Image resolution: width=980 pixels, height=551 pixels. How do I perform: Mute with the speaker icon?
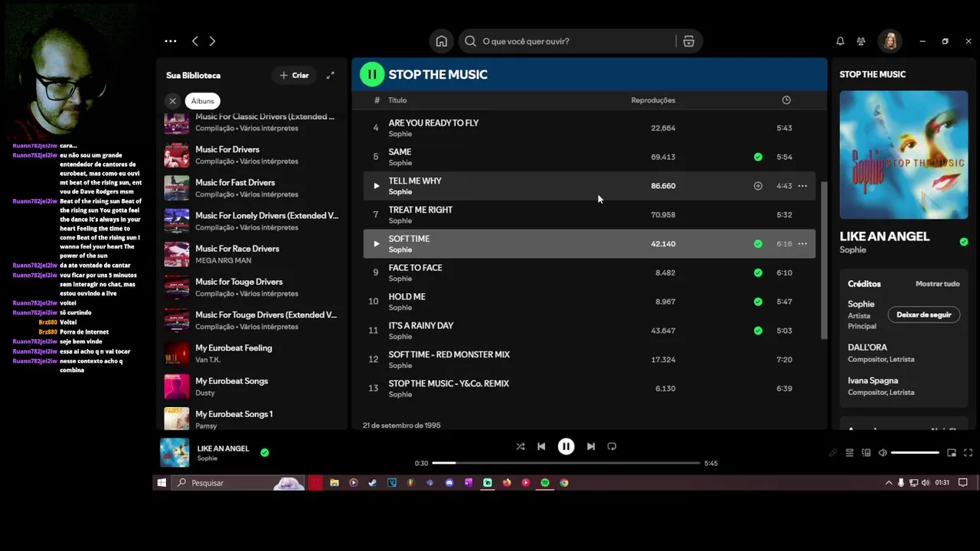click(883, 453)
